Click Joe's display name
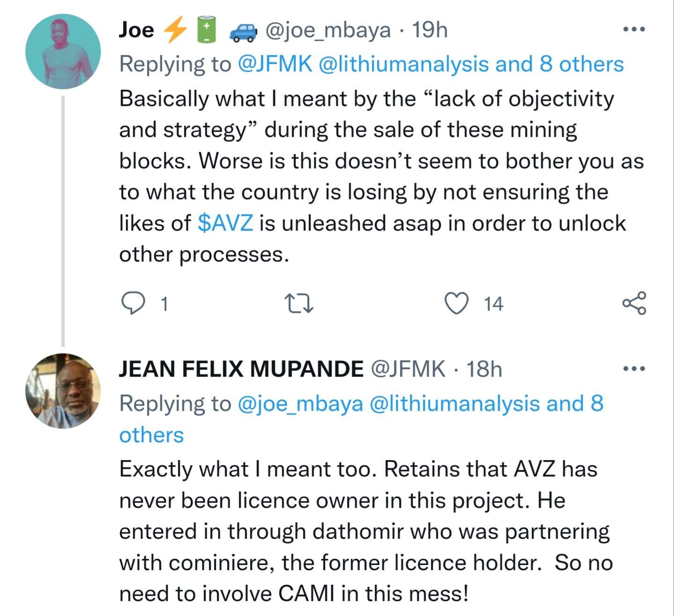Screen dimensions: 674x616 coord(136,30)
